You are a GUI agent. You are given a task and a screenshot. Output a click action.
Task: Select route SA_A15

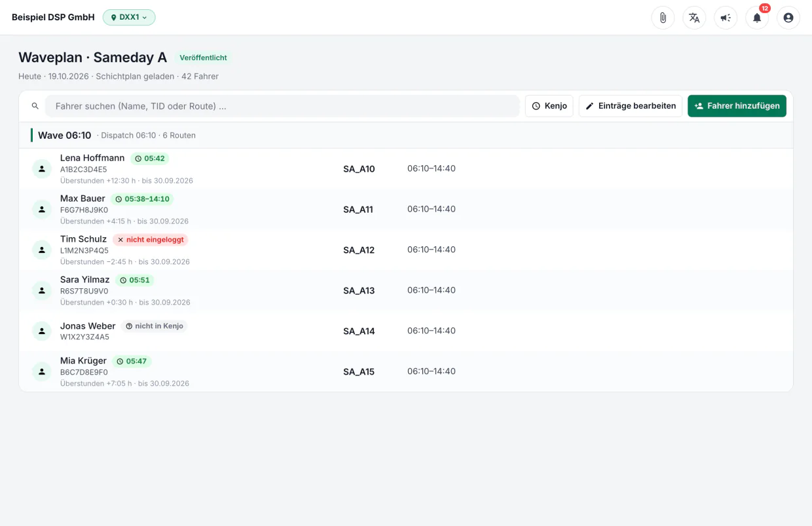pyautogui.click(x=359, y=372)
